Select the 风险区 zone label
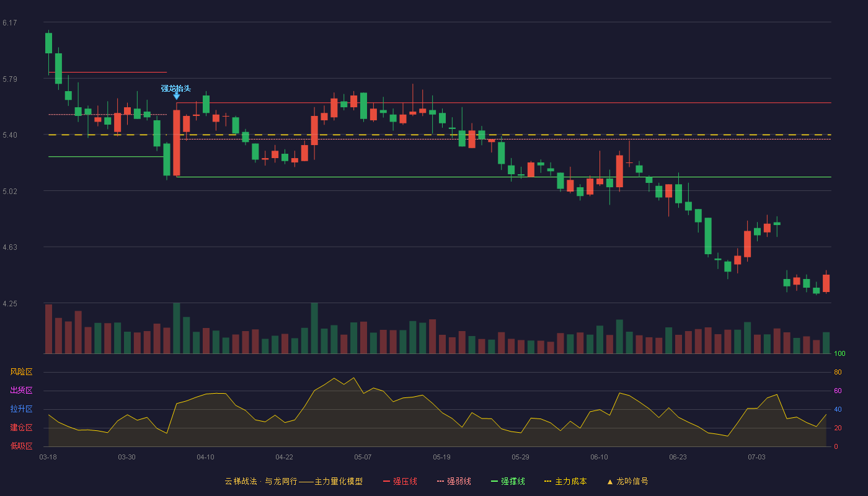This screenshot has width=868, height=496. pyautogui.click(x=21, y=372)
